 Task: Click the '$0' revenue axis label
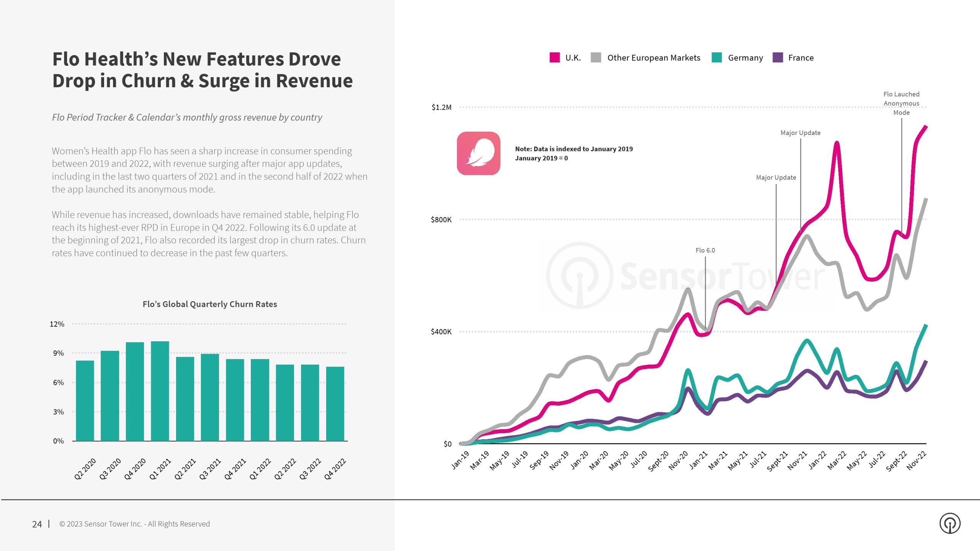pyautogui.click(x=448, y=444)
